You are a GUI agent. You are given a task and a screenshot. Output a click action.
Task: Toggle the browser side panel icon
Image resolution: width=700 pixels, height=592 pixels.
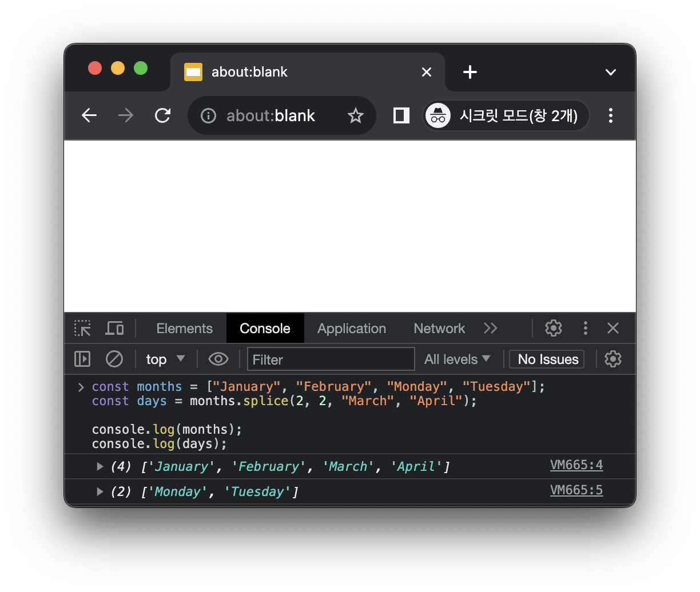point(401,115)
